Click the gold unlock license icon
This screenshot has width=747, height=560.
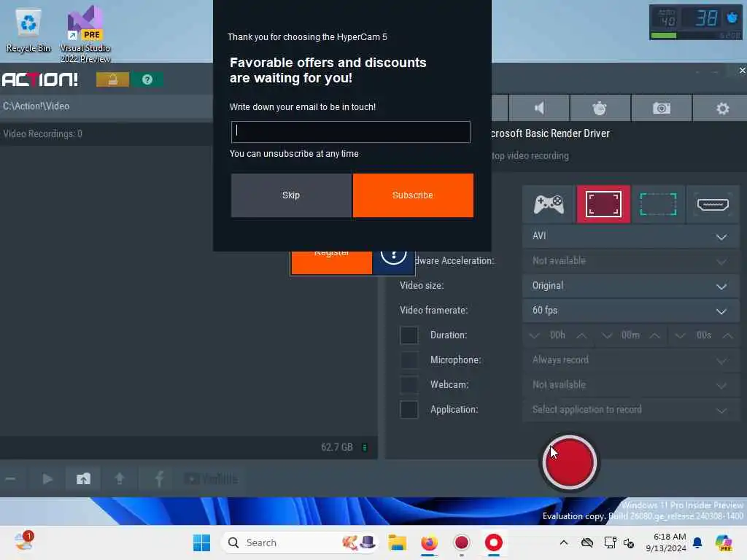click(113, 79)
